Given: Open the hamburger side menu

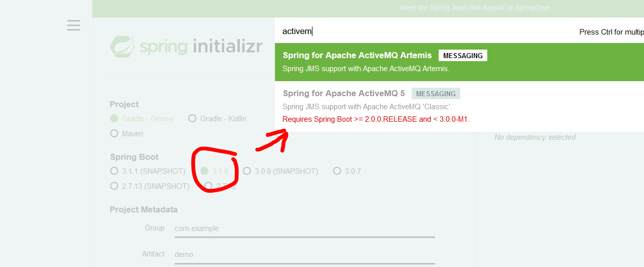Looking at the screenshot, I should tap(74, 25).
